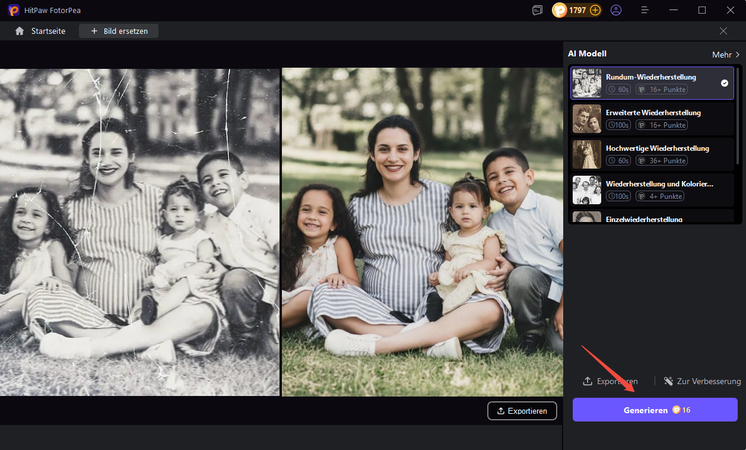
Task: Click Bild ersetzen button
Action: 119,31
